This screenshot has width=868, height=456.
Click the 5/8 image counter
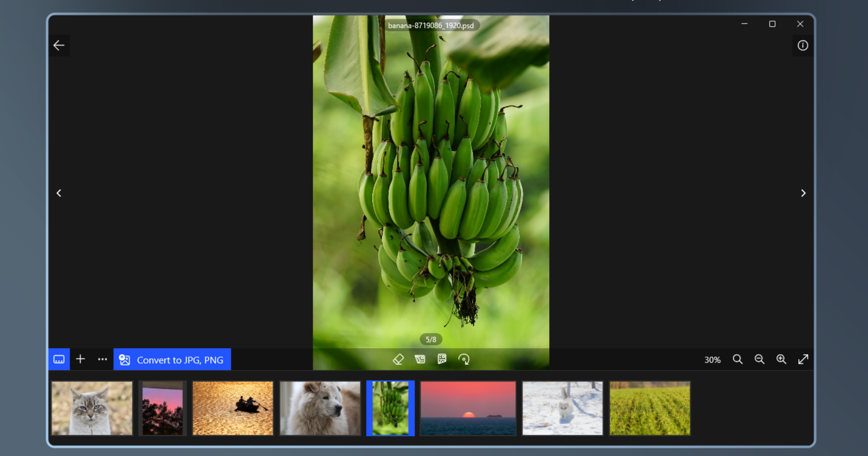(431, 340)
